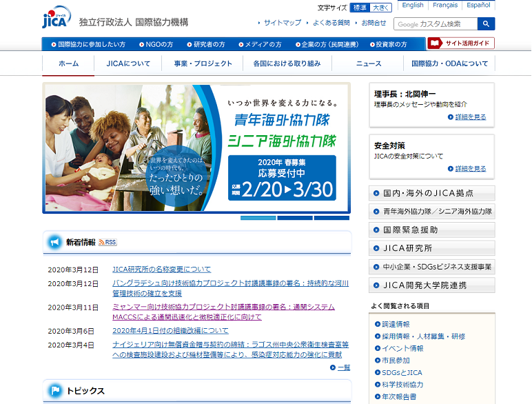Open news JICA研究所の名称変更について
The height and width of the screenshot is (404, 532).
pos(161,270)
